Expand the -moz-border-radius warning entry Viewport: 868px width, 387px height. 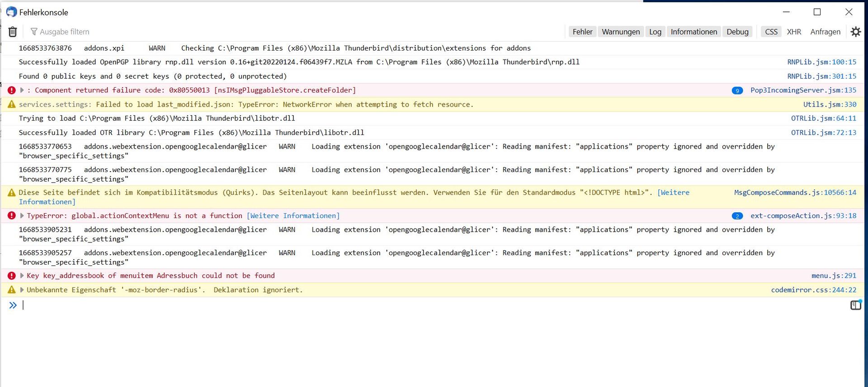pyautogui.click(x=22, y=290)
